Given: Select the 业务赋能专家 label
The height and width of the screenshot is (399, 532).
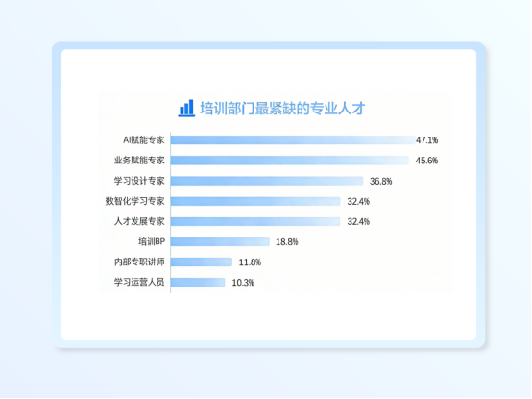Looking at the screenshot, I should (x=139, y=161).
